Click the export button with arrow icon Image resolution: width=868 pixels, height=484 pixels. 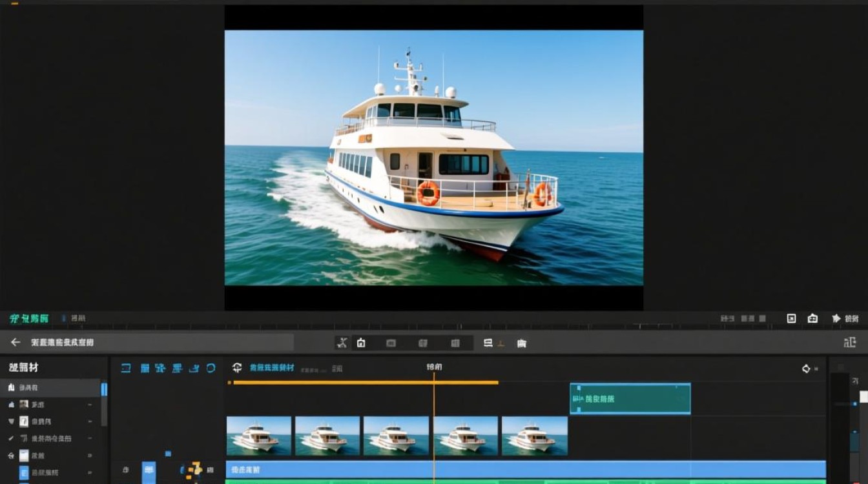tap(845, 318)
